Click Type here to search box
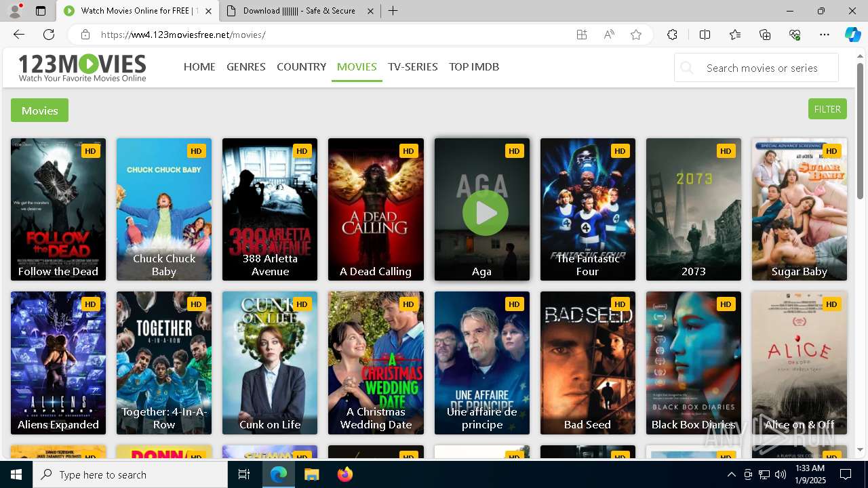Viewport: 868px width, 488px height. click(x=130, y=474)
